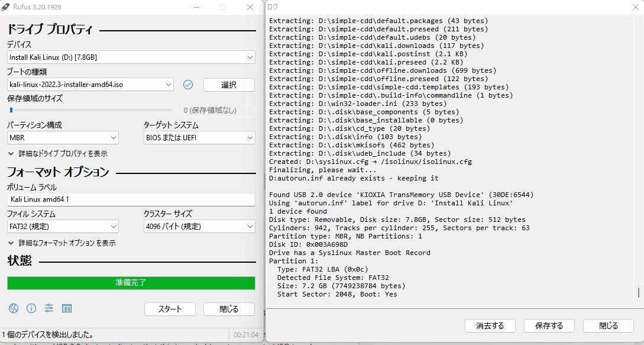Click log line mentioning KIOXIA TransMemory USB Device
Image resolution: width=644 pixels, height=345 pixels.
[x=402, y=195]
